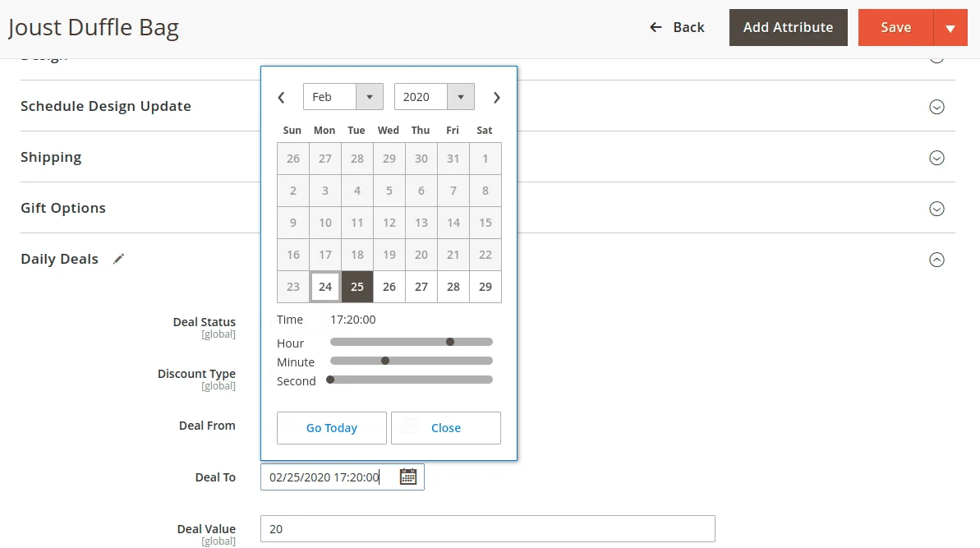Screen dimensions: 980x548
Task: Expand the Schedule Design Update section
Action: click(x=936, y=107)
